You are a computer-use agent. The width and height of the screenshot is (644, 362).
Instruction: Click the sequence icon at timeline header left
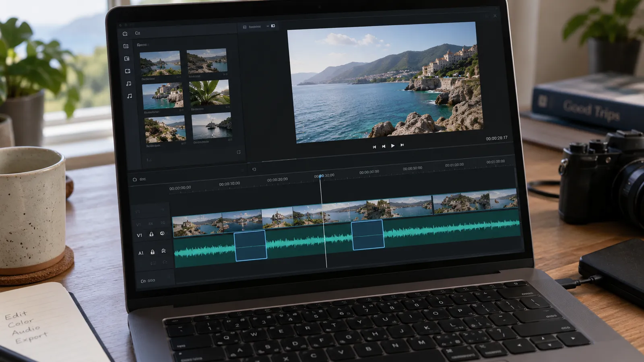134,179
